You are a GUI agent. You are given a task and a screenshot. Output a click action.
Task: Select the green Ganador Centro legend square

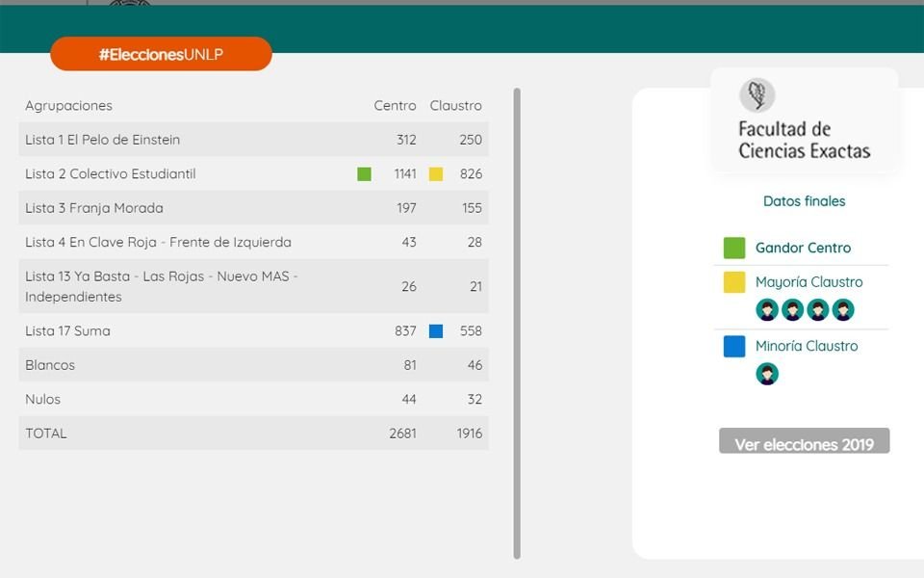(734, 248)
